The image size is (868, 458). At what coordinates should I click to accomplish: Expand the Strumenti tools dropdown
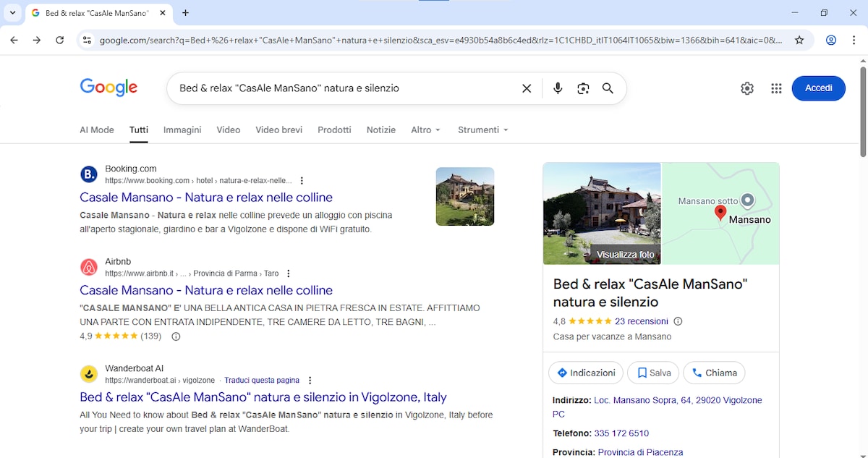point(482,130)
